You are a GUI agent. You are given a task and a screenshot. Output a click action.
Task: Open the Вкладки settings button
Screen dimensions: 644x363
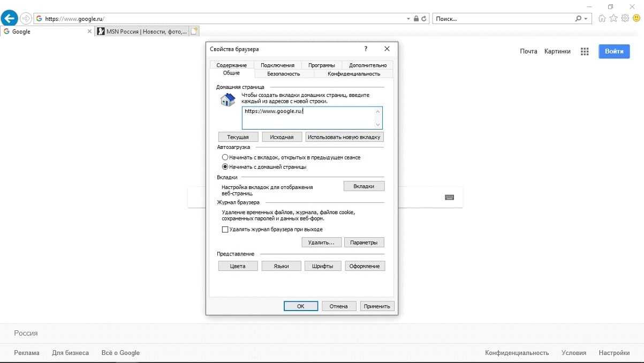[364, 186]
